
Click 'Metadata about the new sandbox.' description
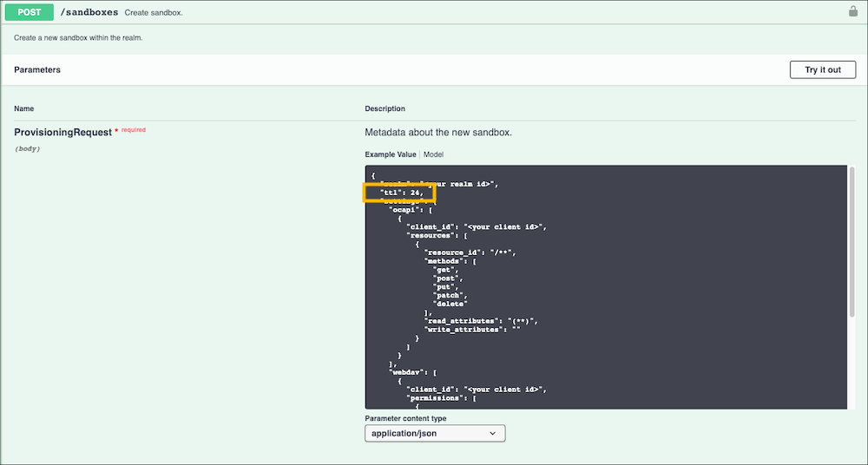(x=438, y=133)
